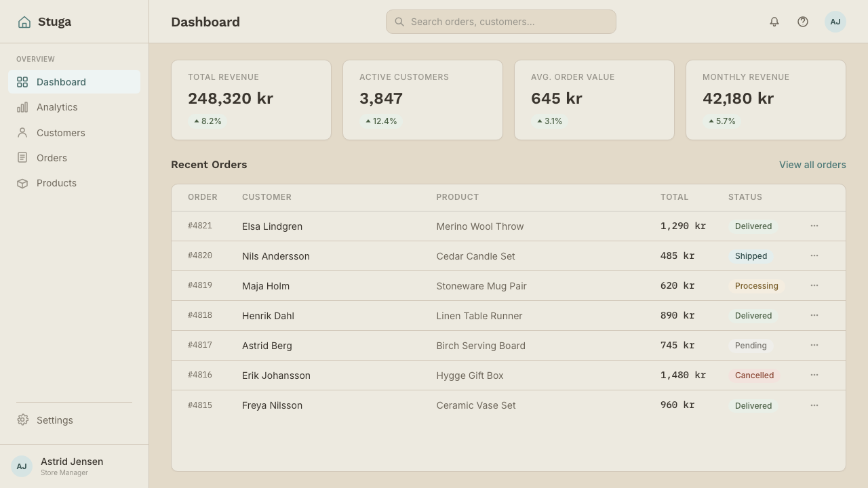Open more actions for order #4819
This screenshot has height=488, width=868.
[x=814, y=285]
